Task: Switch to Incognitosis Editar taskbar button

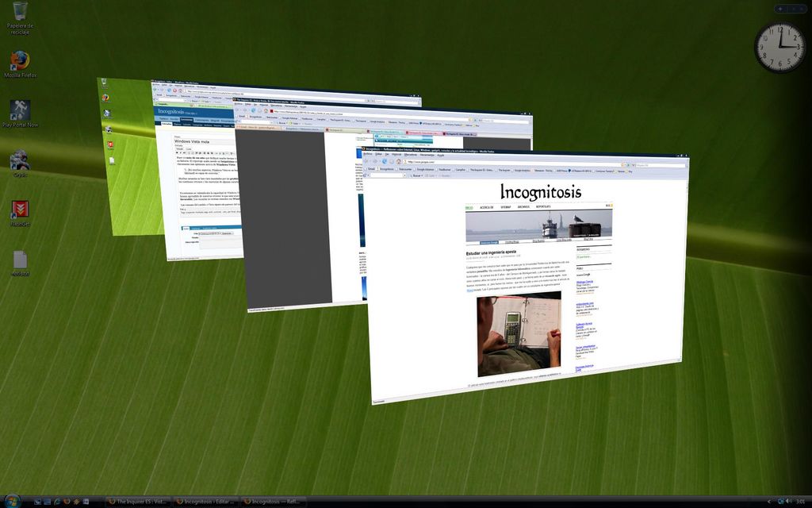Action: click(206, 502)
